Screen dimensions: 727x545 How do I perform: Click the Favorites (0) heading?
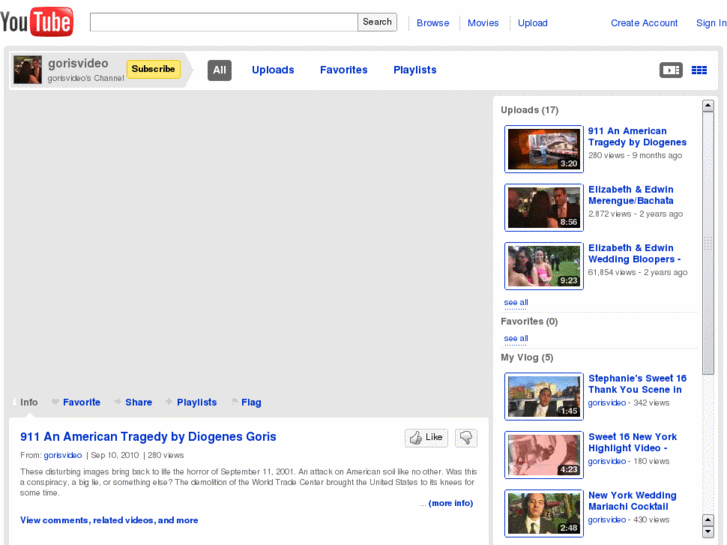click(529, 321)
